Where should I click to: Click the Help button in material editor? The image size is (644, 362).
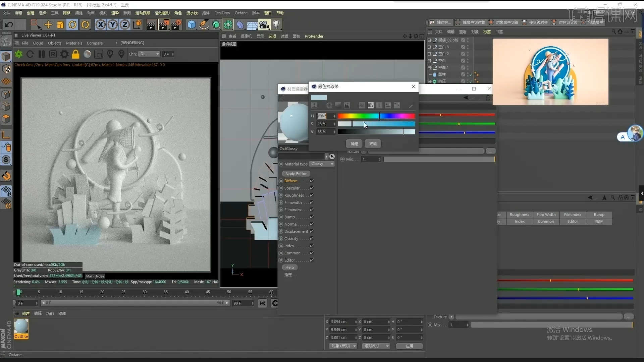(290, 267)
